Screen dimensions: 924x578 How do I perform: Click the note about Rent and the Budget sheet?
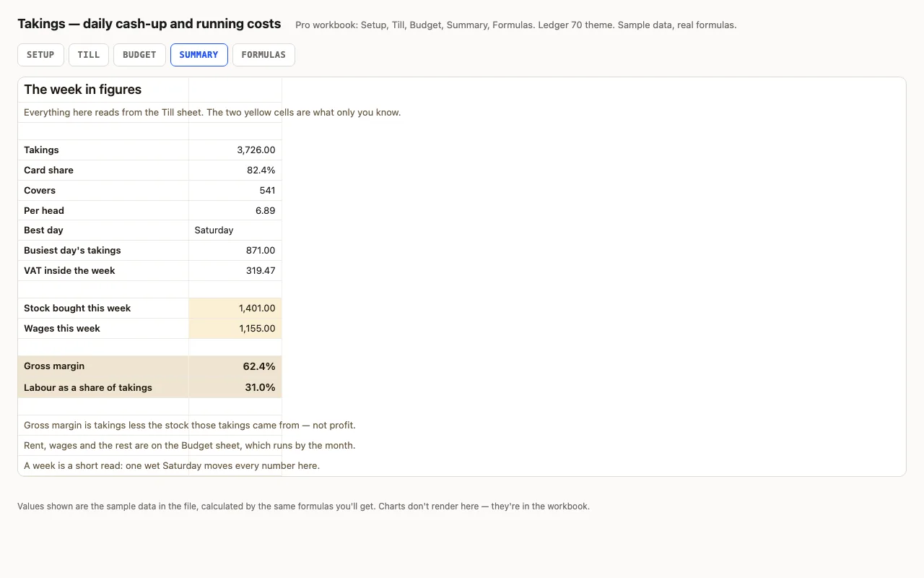(189, 446)
